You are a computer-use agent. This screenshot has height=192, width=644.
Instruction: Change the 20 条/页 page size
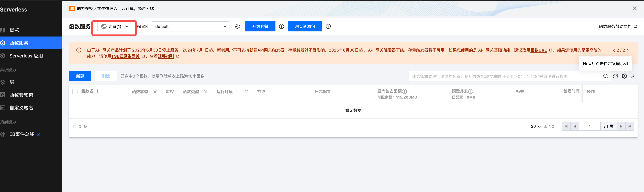pyautogui.click(x=536, y=127)
